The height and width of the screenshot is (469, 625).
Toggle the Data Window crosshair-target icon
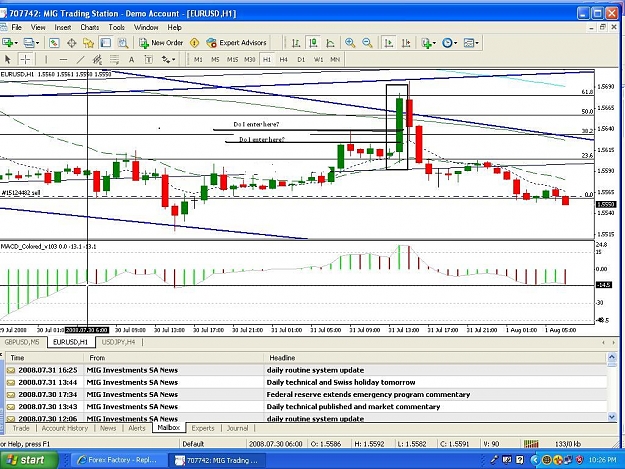tap(72, 43)
